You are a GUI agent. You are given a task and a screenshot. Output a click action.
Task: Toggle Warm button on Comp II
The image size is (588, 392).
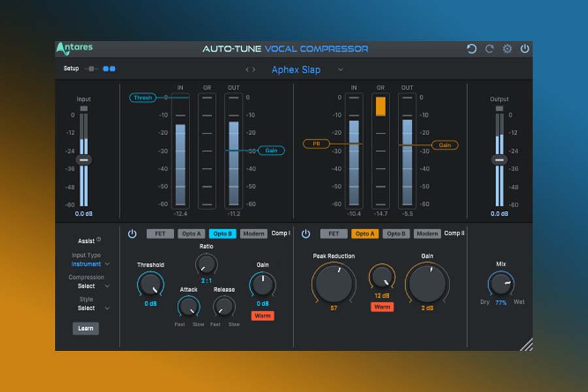click(382, 307)
